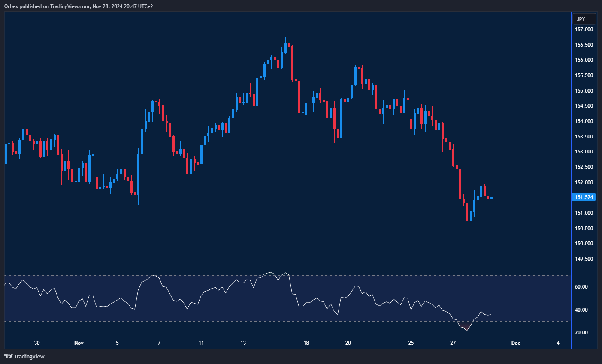Click the 157.000 price scale label
Screen dimensions: 602x364
pyautogui.click(x=584, y=30)
